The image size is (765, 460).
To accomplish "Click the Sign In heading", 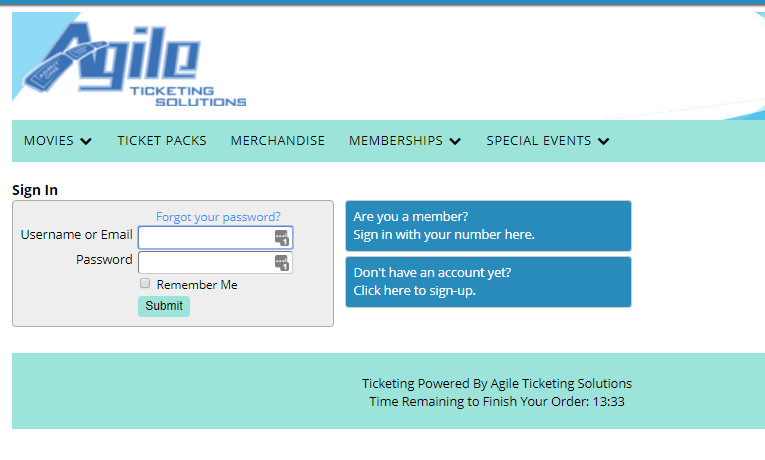I will coord(35,190).
